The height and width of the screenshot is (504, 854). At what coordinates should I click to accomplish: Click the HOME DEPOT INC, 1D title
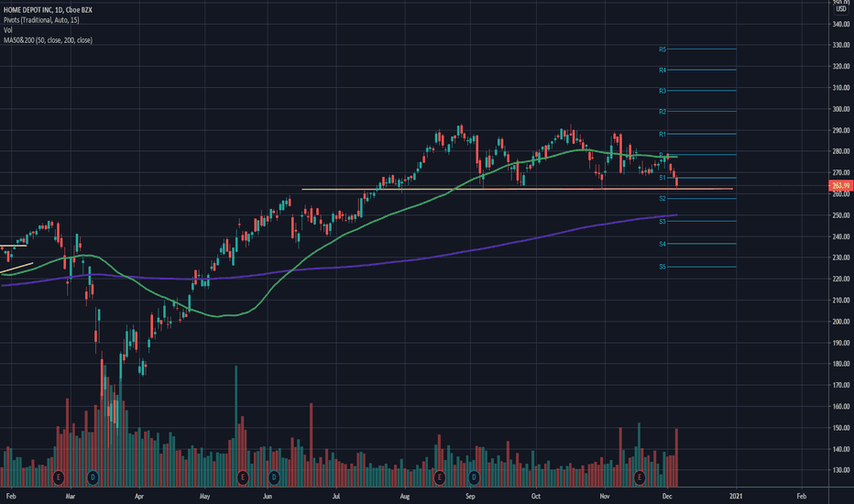pos(48,10)
